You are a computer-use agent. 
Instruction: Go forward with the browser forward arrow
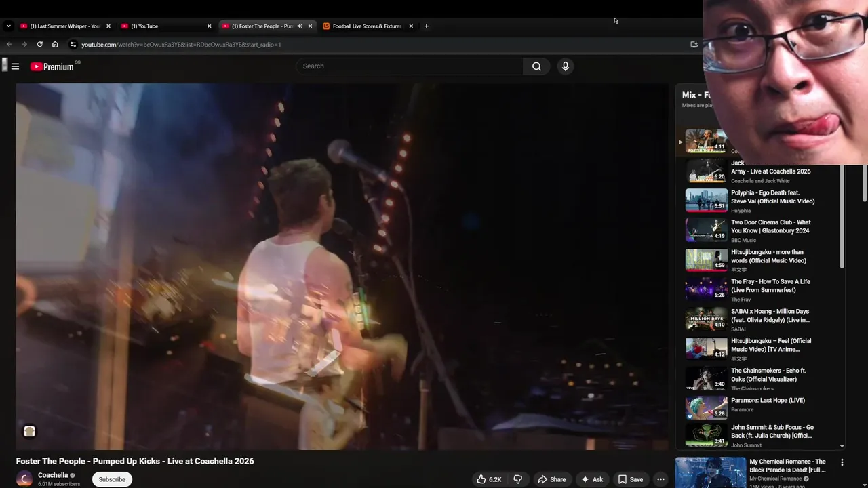24,45
